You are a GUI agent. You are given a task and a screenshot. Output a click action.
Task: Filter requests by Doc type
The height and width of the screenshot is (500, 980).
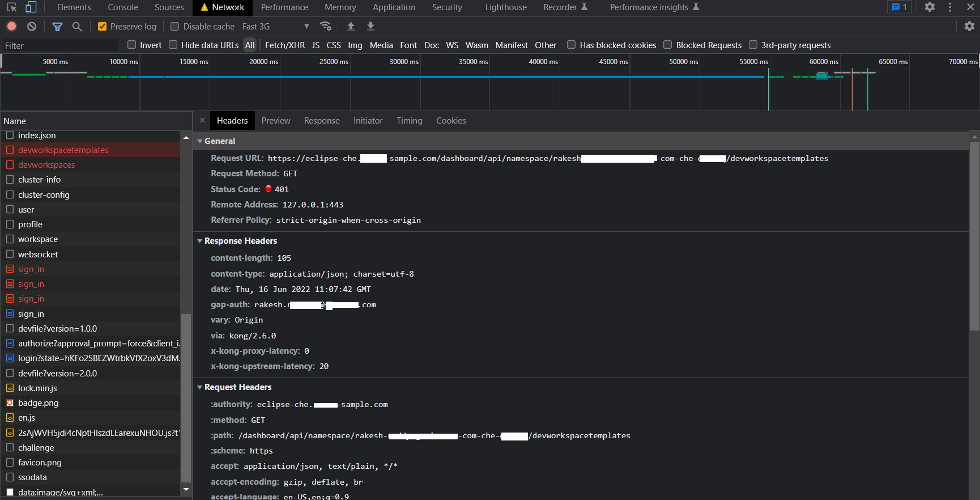[432, 45]
